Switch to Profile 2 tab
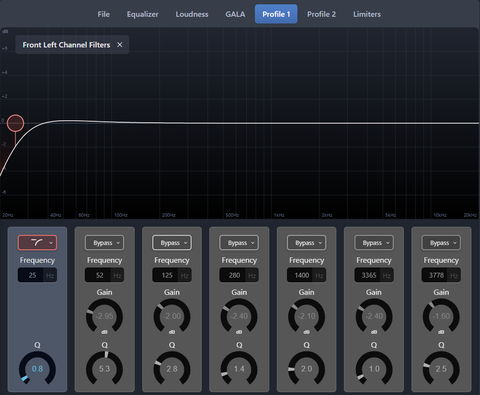The width and height of the screenshot is (480, 395). [x=321, y=14]
